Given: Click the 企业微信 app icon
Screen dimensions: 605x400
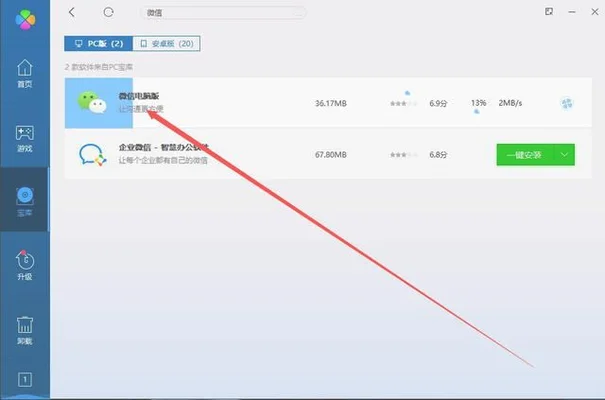Looking at the screenshot, I should (x=92, y=155).
